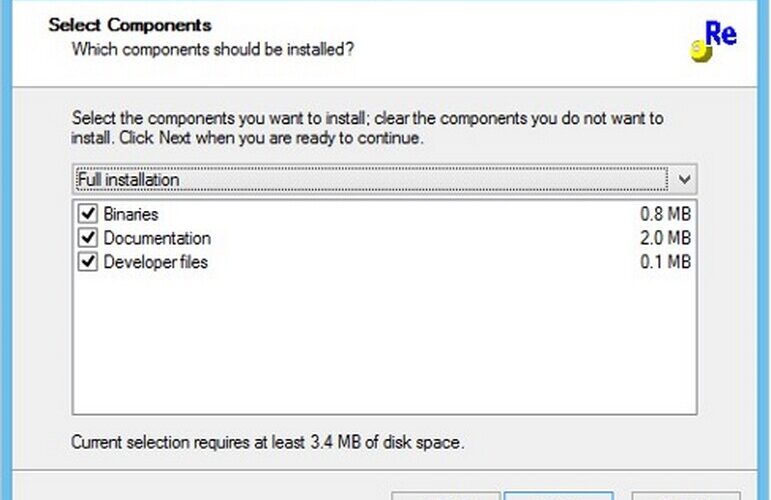Click empty area in the components list
The width and height of the screenshot is (771, 500).
click(x=385, y=344)
